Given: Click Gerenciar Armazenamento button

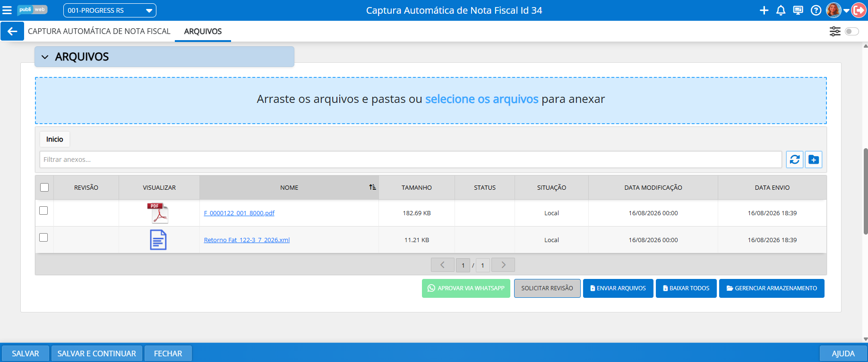Looking at the screenshot, I should click(x=772, y=288).
